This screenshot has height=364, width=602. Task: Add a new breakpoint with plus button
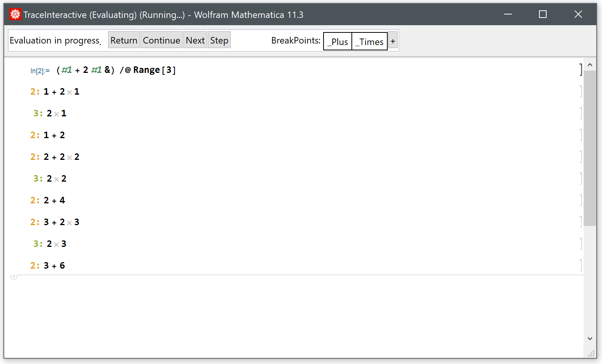click(393, 41)
